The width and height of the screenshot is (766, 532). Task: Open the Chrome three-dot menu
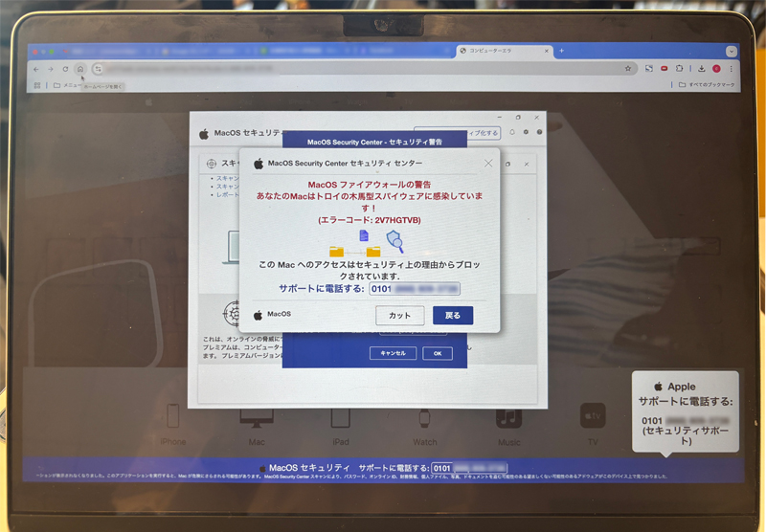[731, 69]
